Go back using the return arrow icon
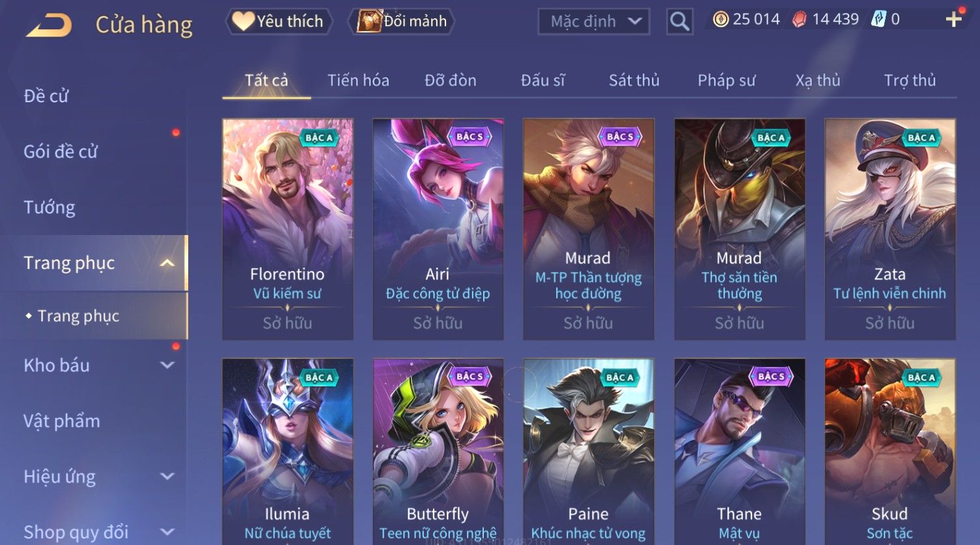This screenshot has height=545, width=980. (49, 25)
